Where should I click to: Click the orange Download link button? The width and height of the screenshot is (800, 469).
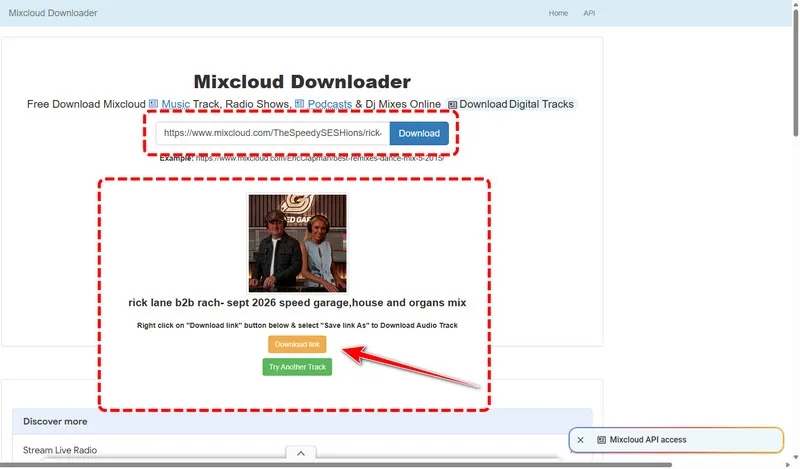[x=297, y=344]
